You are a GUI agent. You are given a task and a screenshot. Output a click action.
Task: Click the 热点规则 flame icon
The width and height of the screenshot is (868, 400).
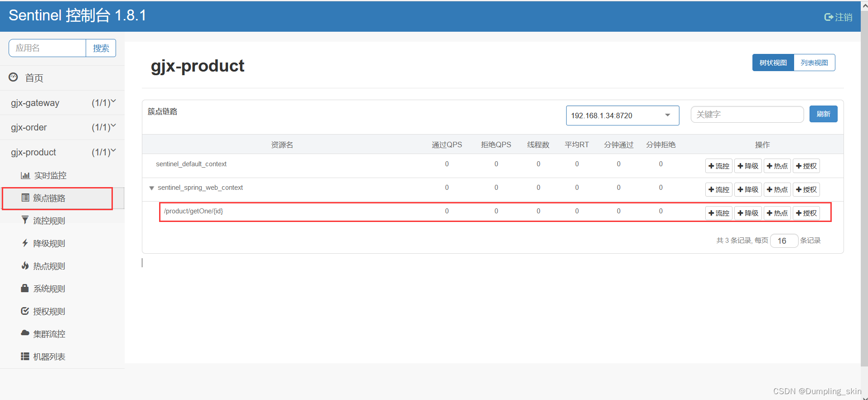click(x=25, y=265)
